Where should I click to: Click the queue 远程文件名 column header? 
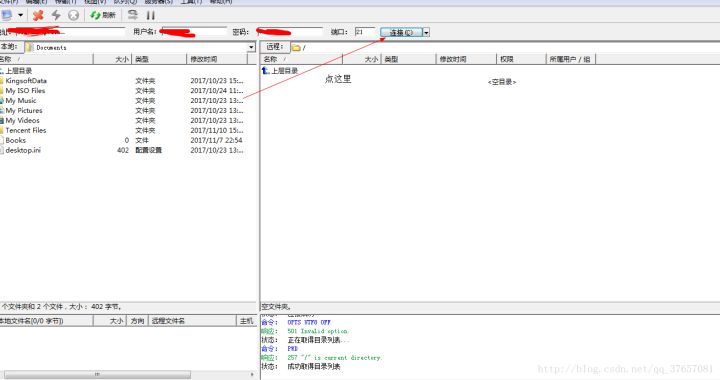[x=191, y=321]
